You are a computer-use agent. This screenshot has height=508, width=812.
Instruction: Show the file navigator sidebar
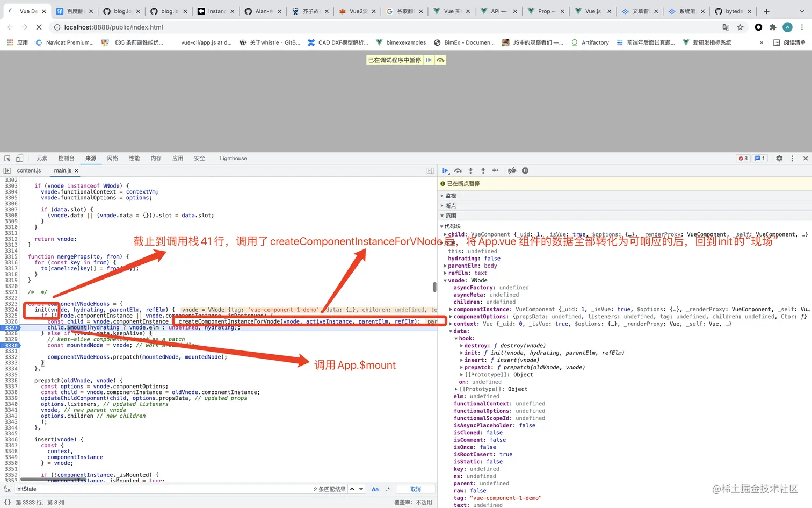pos(7,171)
